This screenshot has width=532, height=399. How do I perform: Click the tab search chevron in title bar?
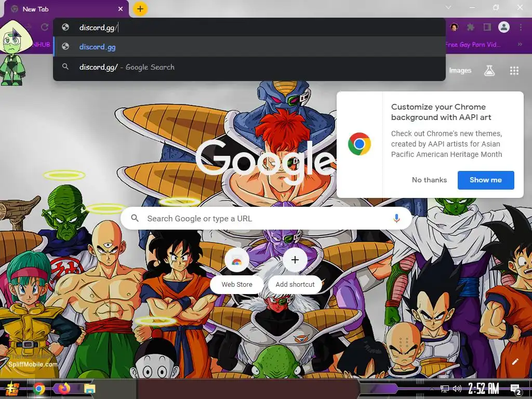point(448,7)
